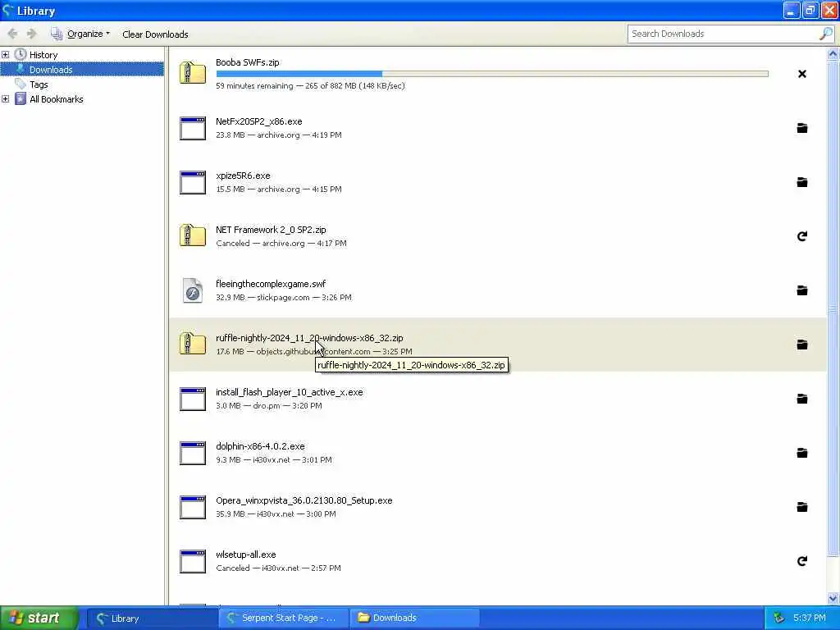Click the NetFx20SP2_x86.exe file icon

pyautogui.click(x=193, y=129)
